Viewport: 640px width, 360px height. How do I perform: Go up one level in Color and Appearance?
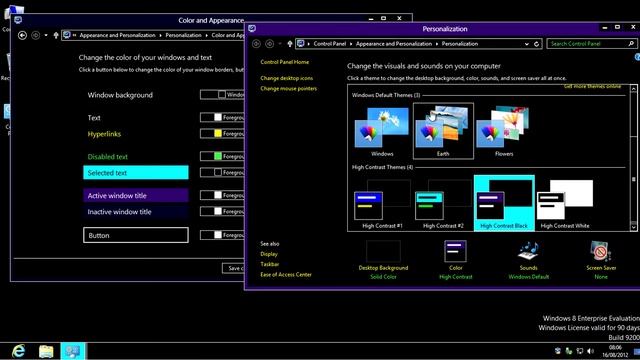click(x=56, y=36)
